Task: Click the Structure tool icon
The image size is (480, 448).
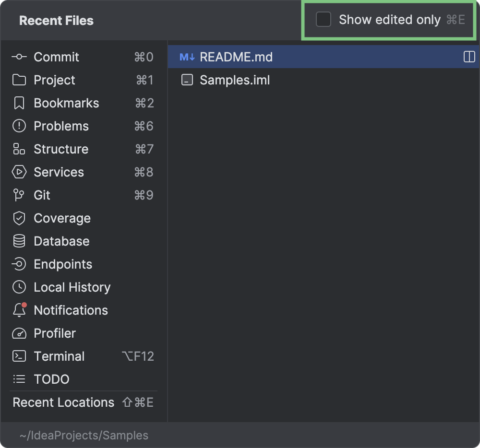Action: coord(19,149)
